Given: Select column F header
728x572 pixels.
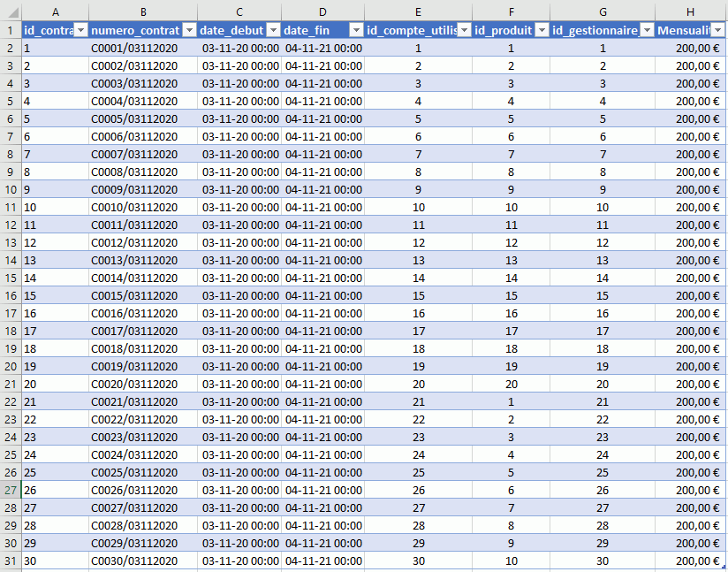Looking at the screenshot, I should (x=512, y=12).
